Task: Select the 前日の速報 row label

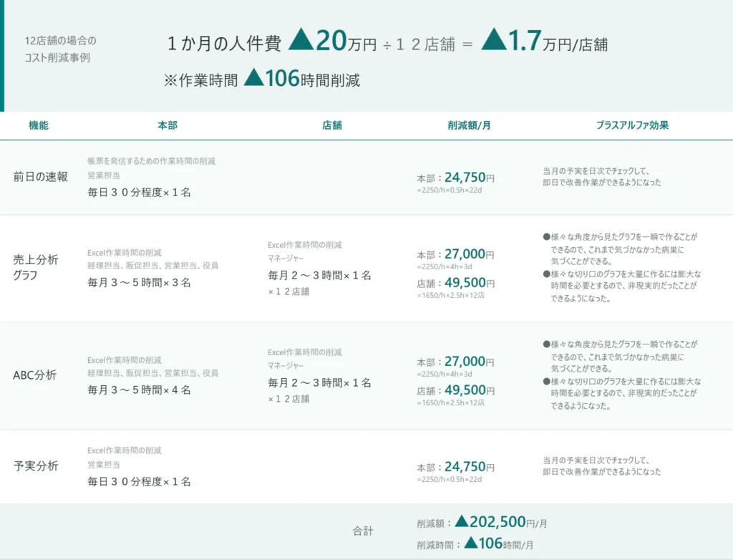Action: coord(41,176)
